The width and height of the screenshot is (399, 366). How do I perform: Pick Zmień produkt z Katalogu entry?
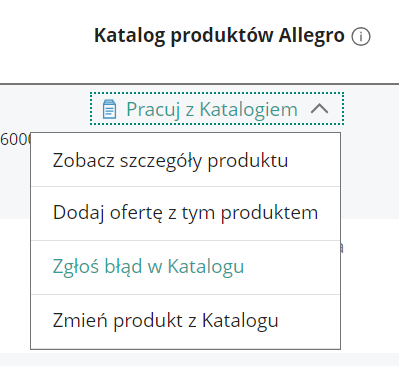coord(185,321)
